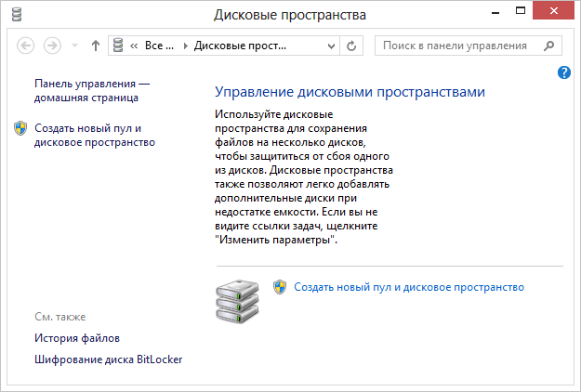
Task: Click the magnifier search icon
Action: [549, 46]
